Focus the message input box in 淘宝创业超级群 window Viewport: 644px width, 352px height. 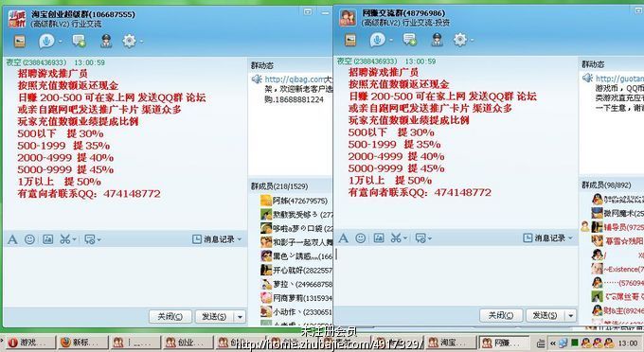tap(125, 276)
